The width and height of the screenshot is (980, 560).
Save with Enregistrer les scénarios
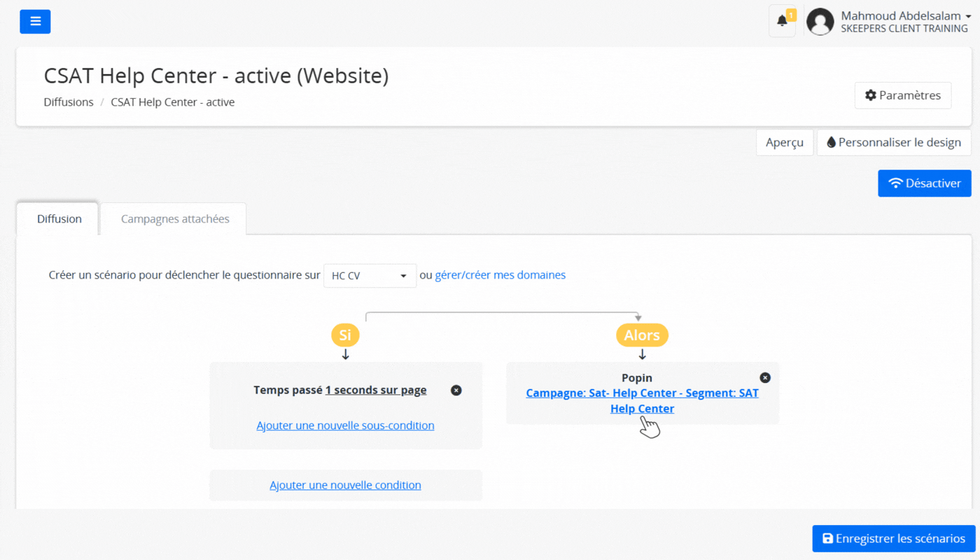pos(893,538)
